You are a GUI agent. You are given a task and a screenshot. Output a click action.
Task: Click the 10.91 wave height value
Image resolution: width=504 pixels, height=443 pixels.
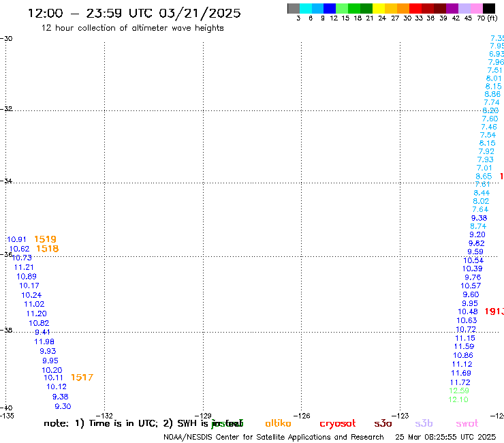[x=16, y=239]
